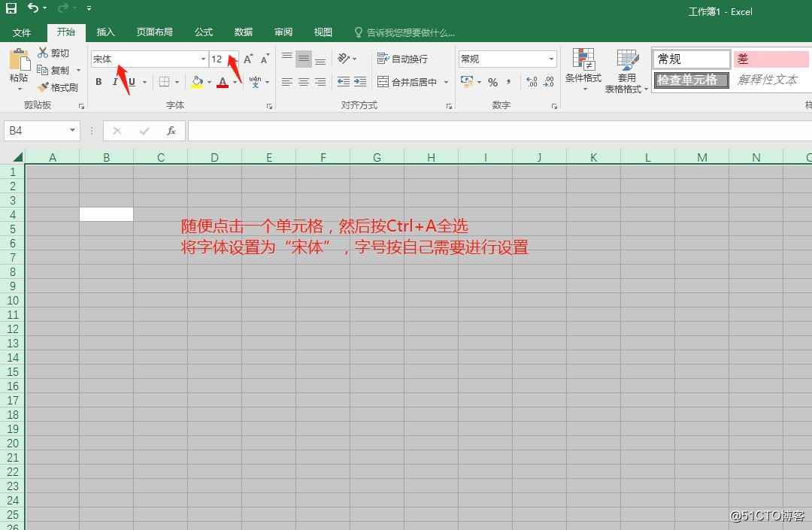This screenshot has height=530, width=812.
Task: Expand the font name dropdown list
Action: click(x=203, y=59)
